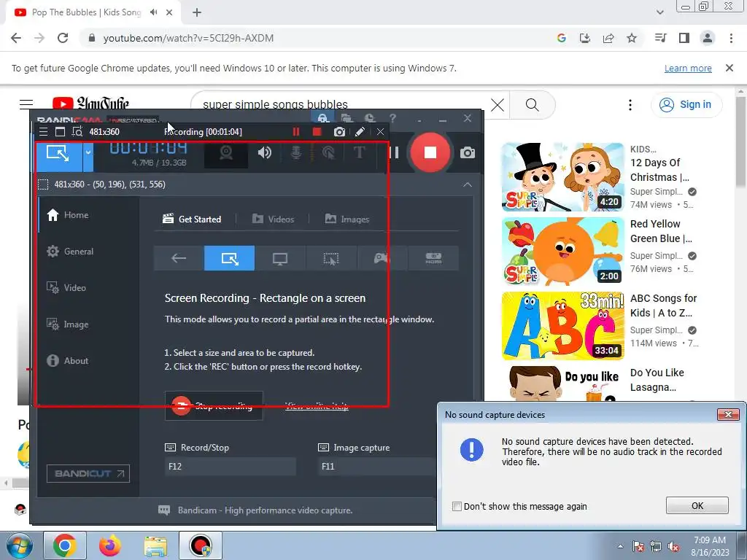Activate the drawing pencil tool in overlay
747x560 pixels.
pos(360,132)
